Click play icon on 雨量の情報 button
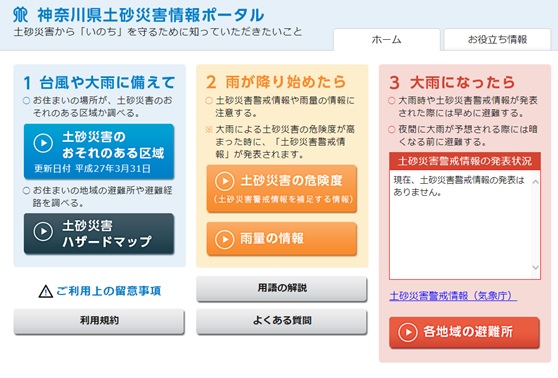 tap(225, 240)
